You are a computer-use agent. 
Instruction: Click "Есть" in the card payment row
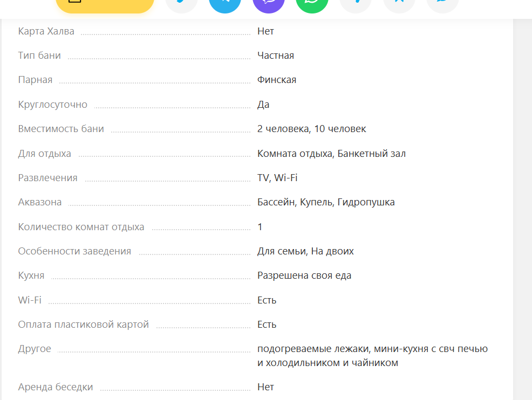pyautogui.click(x=267, y=325)
